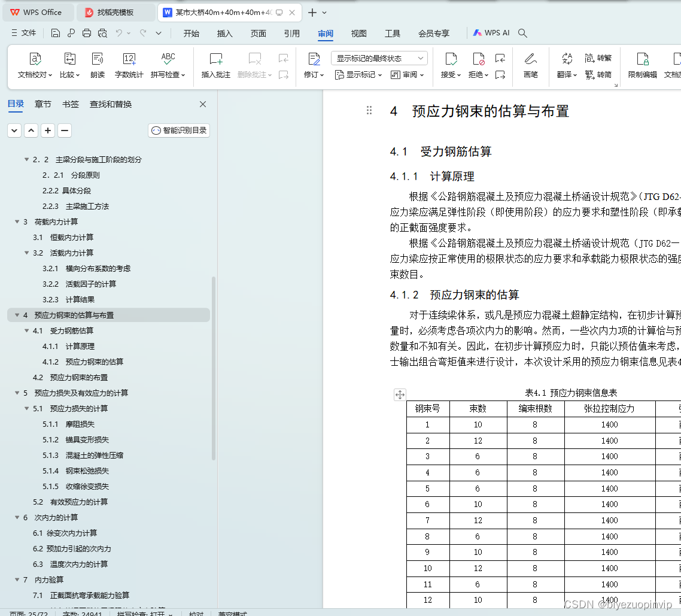Image resolution: width=681 pixels, height=616 pixels.
Task: Click the undo arrow icon
Action: (x=119, y=33)
